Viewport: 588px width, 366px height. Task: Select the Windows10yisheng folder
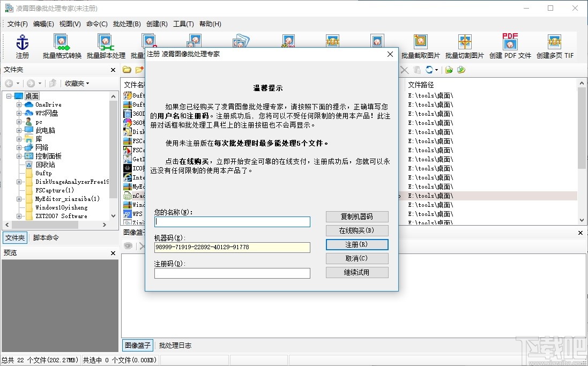click(62, 207)
